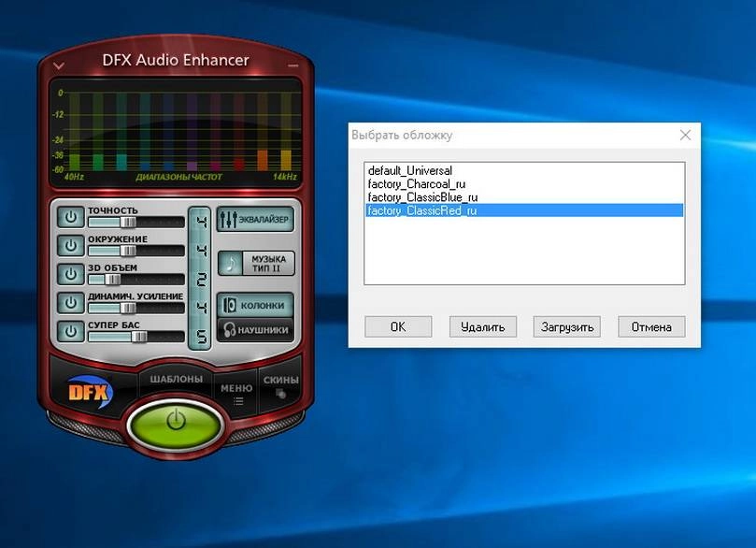The height and width of the screenshot is (548, 756).
Task: Toggle the Окружение power button
Action: tap(71, 246)
